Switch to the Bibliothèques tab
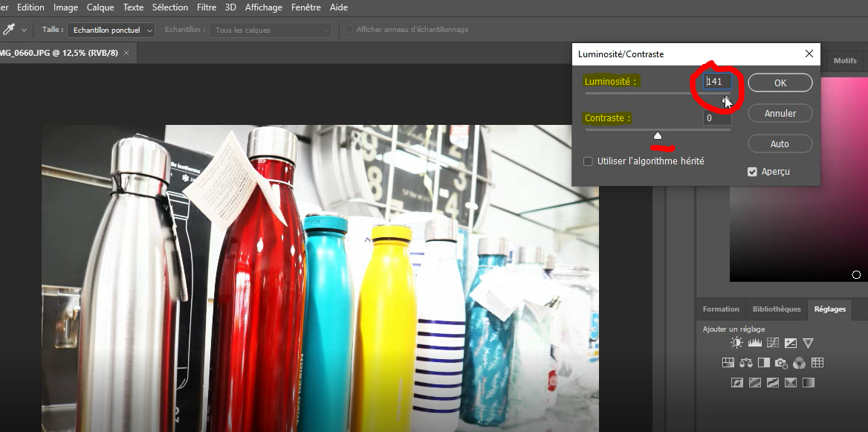This screenshot has height=432, width=868. [x=777, y=309]
